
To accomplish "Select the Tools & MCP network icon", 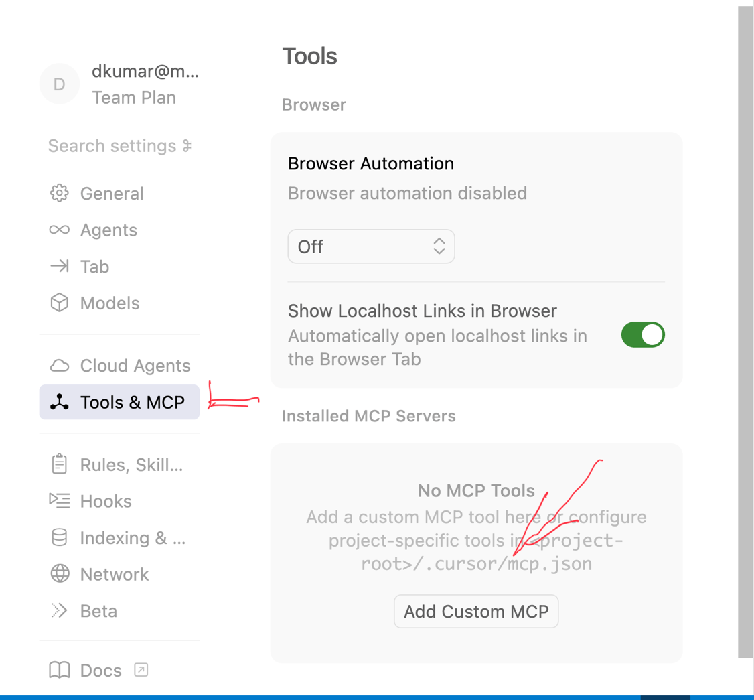I will [59, 402].
